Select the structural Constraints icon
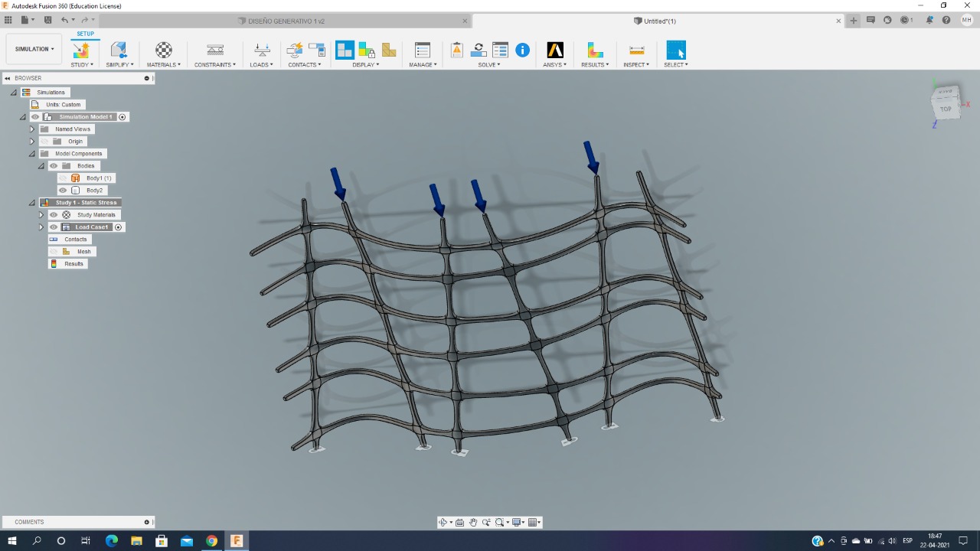This screenshot has width=980, height=551. [215, 50]
